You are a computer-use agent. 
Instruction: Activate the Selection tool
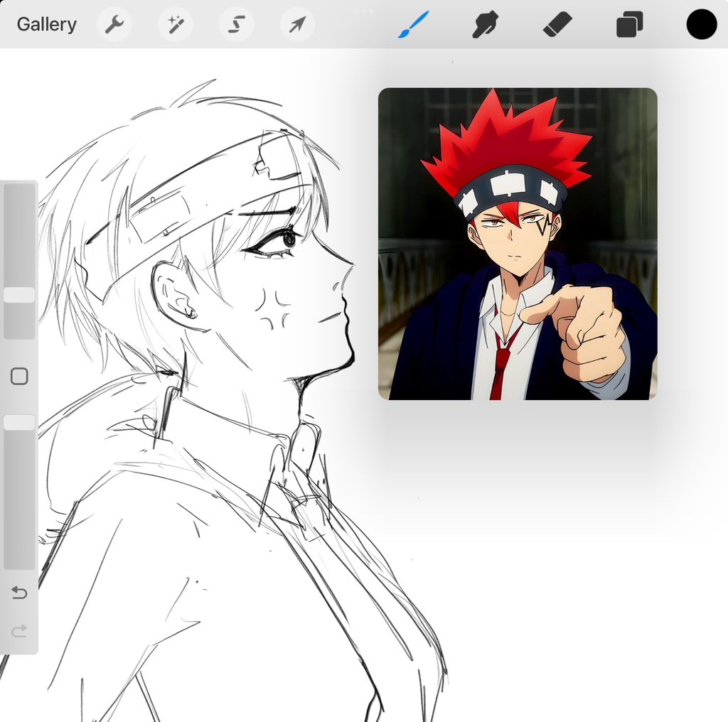click(x=237, y=24)
